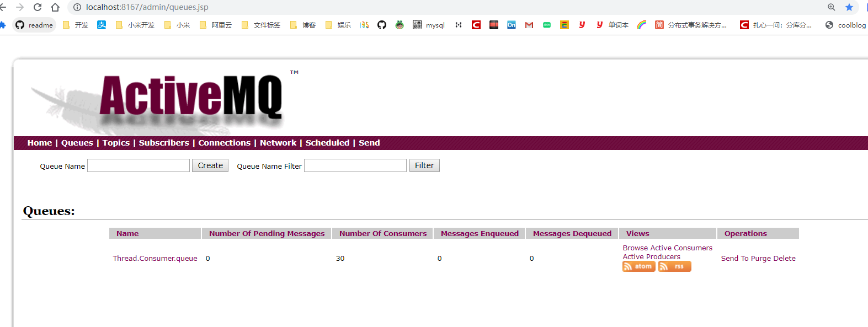Open the coolblog bookmark
The width and height of the screenshot is (868, 327).
click(845, 25)
